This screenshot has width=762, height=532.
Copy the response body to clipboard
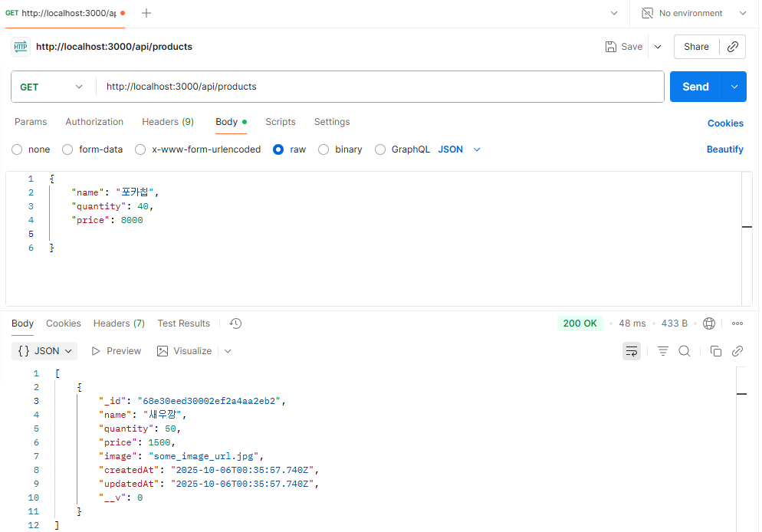tap(715, 351)
